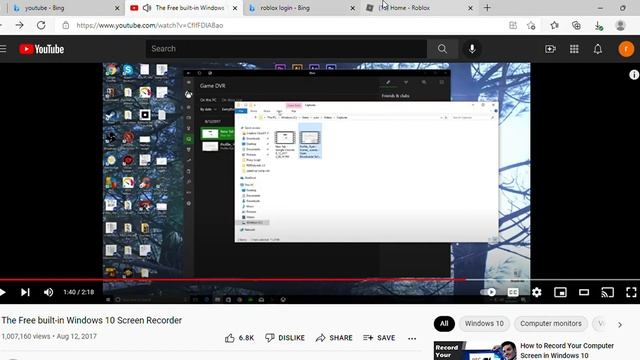Select the Computer monitors chip

coord(551,324)
